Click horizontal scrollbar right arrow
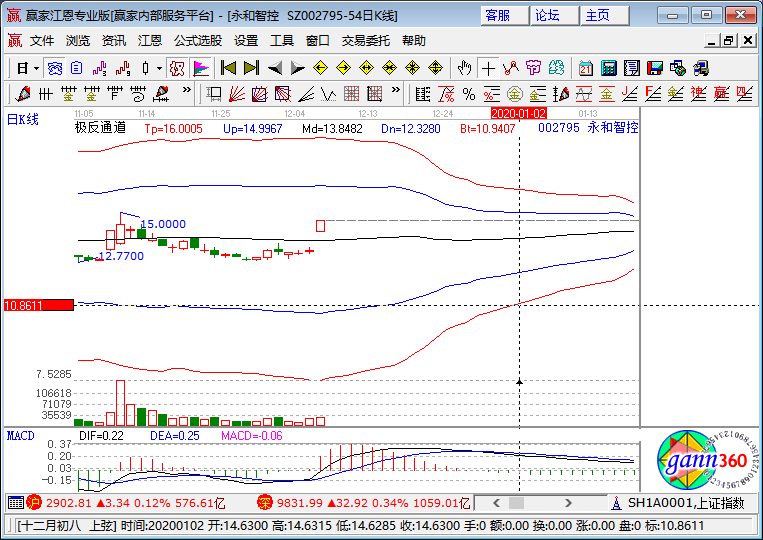This screenshot has width=763, height=540. pos(568,503)
